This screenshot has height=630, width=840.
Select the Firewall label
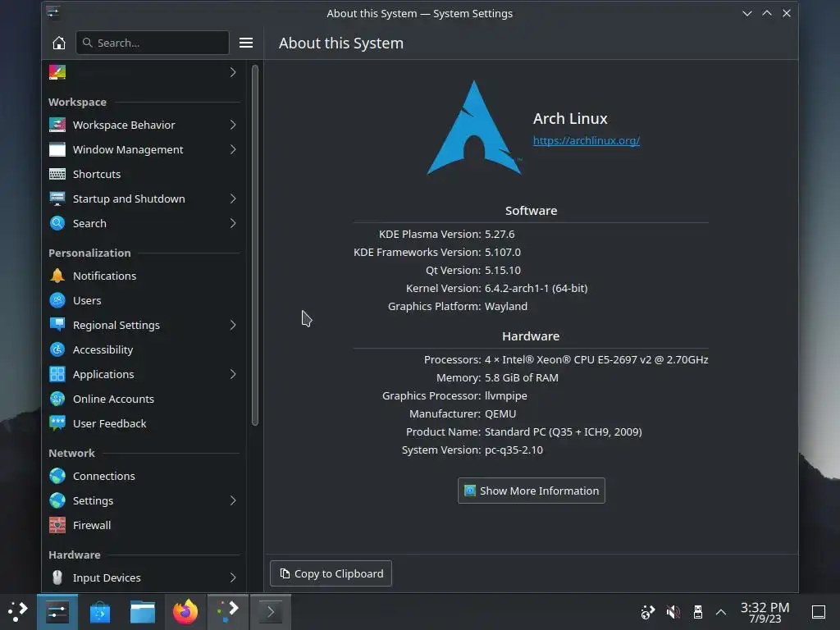(92, 526)
